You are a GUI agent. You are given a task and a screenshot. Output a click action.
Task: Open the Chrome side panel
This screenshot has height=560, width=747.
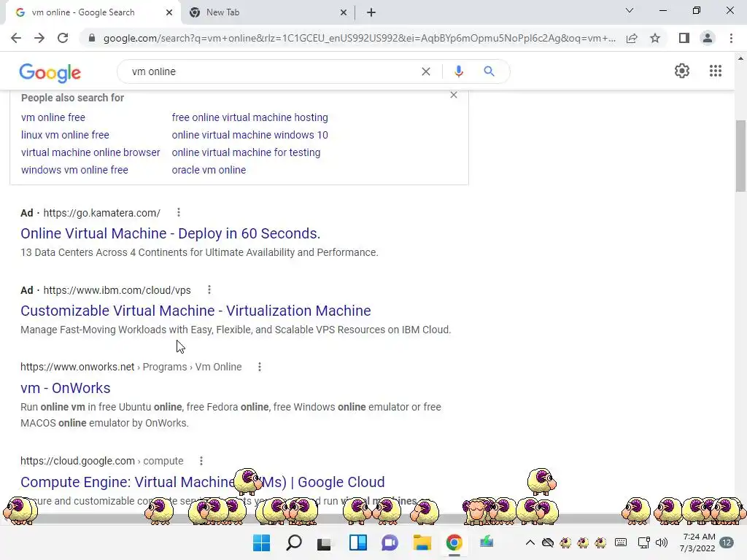[684, 38]
